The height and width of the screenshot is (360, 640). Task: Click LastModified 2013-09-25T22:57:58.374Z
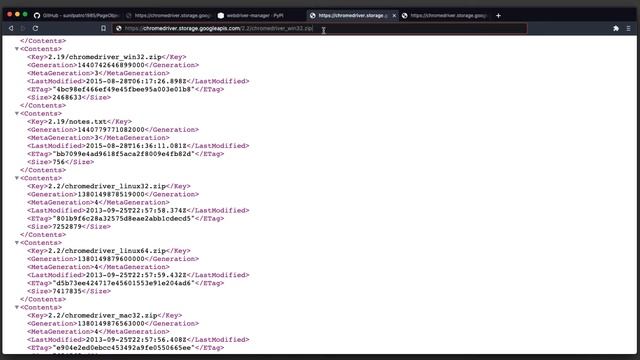(x=136, y=211)
